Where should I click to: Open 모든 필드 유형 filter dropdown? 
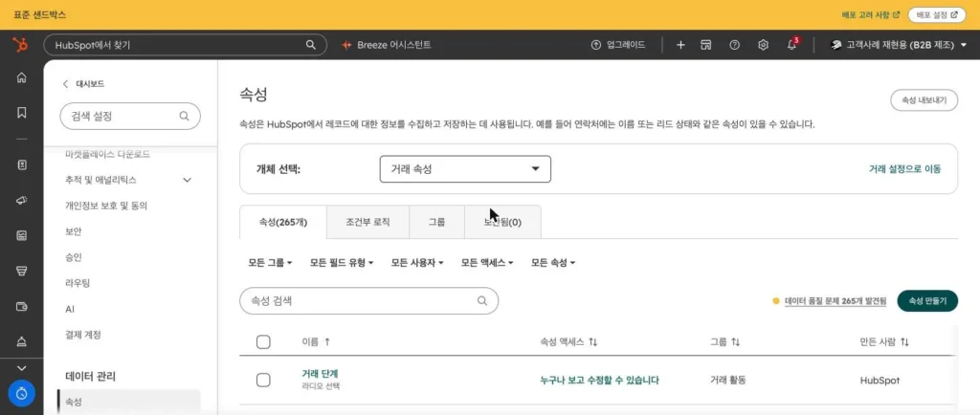342,263
